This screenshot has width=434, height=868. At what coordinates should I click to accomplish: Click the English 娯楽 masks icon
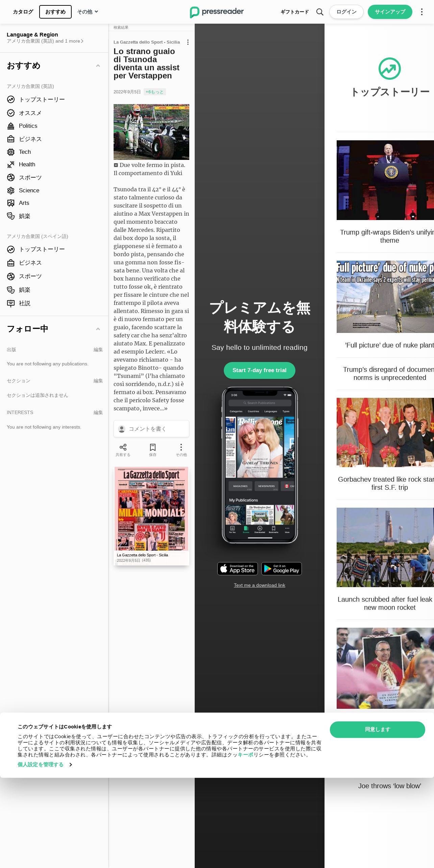[11, 216]
